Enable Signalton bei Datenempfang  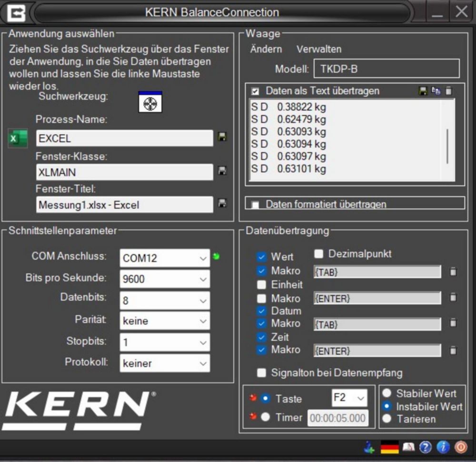(261, 373)
